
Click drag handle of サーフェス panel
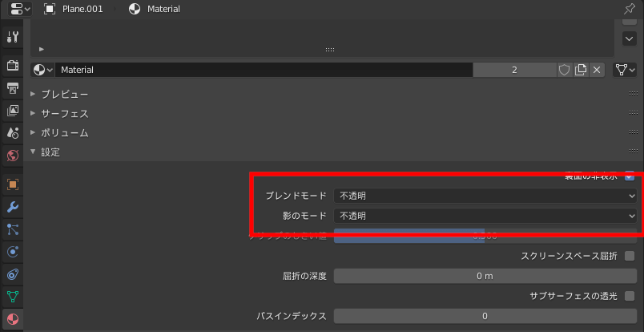pos(633,113)
